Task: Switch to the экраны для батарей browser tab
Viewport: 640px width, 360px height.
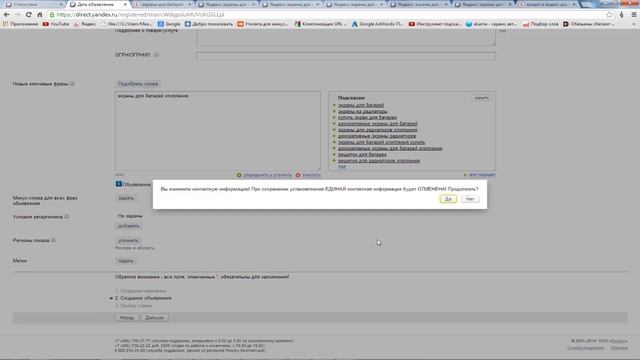Action: [x=162, y=4]
